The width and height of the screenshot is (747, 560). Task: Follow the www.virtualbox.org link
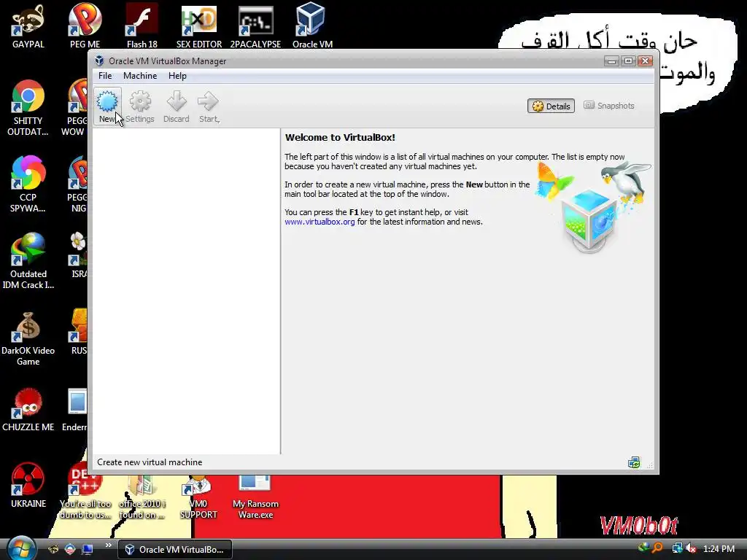pyautogui.click(x=320, y=222)
